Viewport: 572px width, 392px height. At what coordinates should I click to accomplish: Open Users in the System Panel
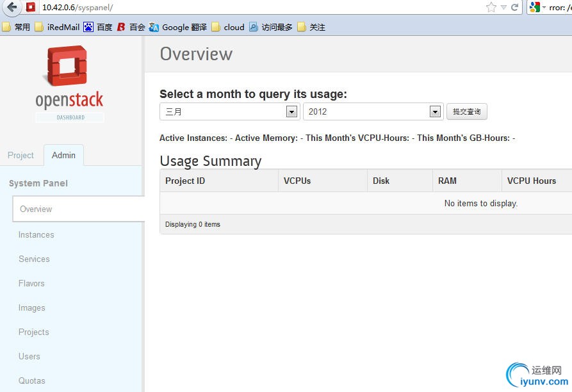point(29,356)
